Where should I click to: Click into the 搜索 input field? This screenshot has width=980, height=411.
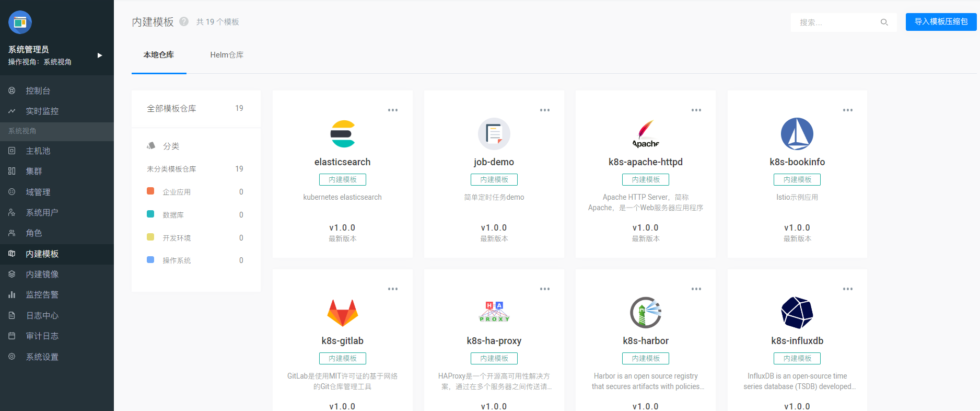coord(836,22)
